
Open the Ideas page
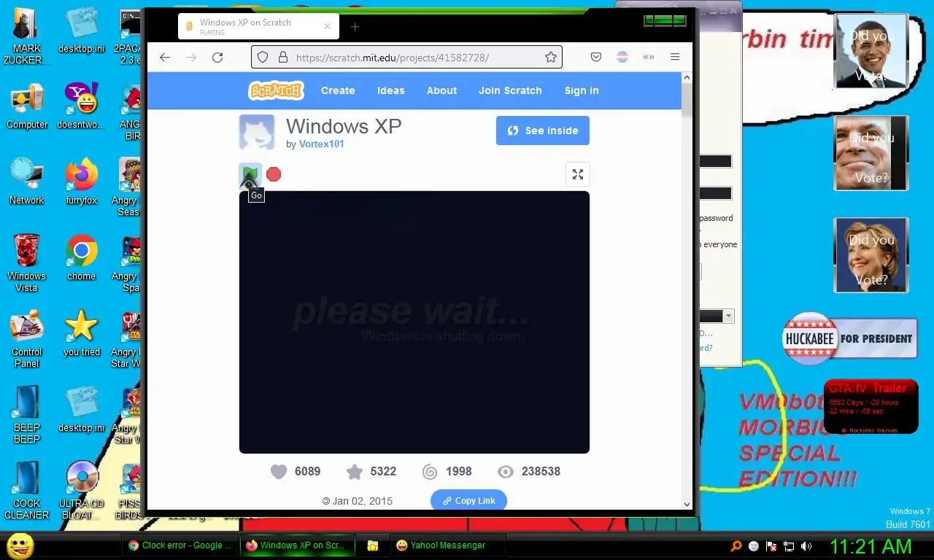tap(390, 90)
